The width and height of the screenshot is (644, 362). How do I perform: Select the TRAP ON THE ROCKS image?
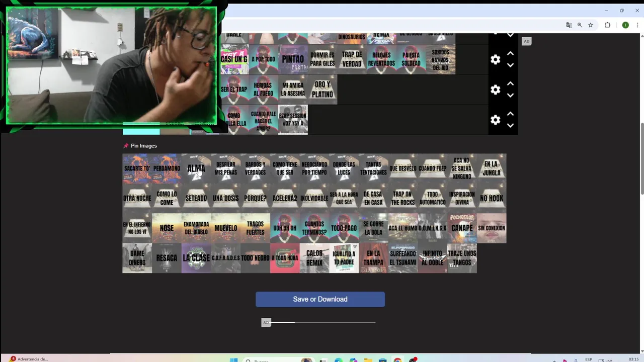(x=403, y=198)
